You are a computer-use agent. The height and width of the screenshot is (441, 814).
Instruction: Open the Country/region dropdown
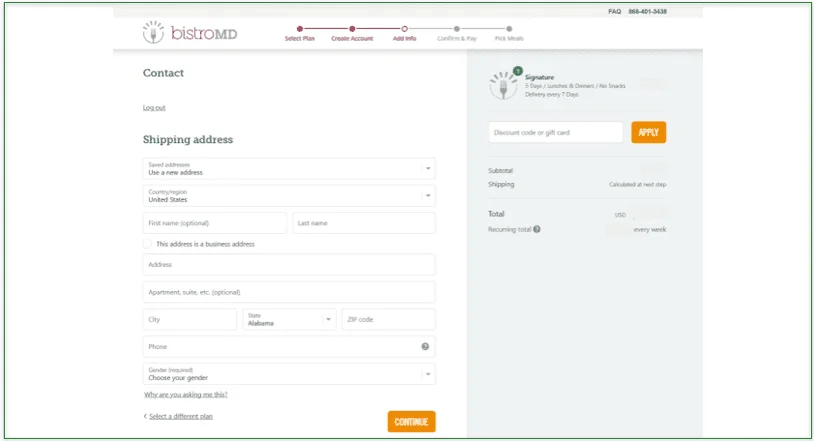(289, 196)
